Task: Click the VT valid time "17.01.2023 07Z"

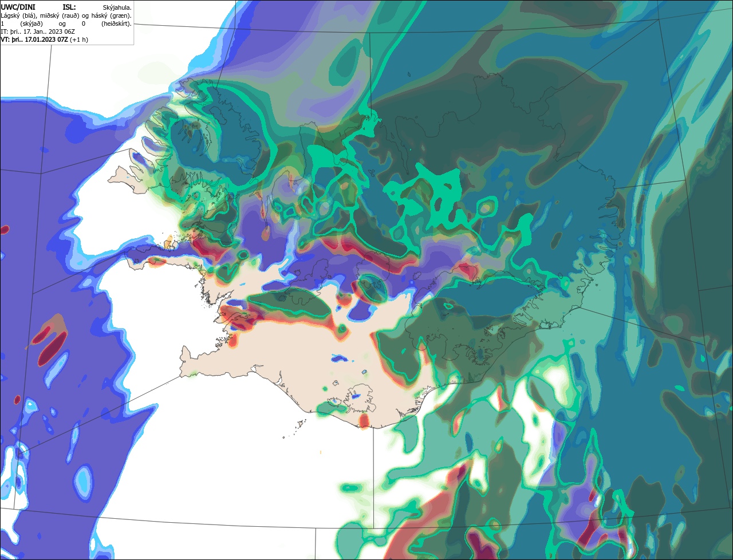Action: pyautogui.click(x=46, y=40)
